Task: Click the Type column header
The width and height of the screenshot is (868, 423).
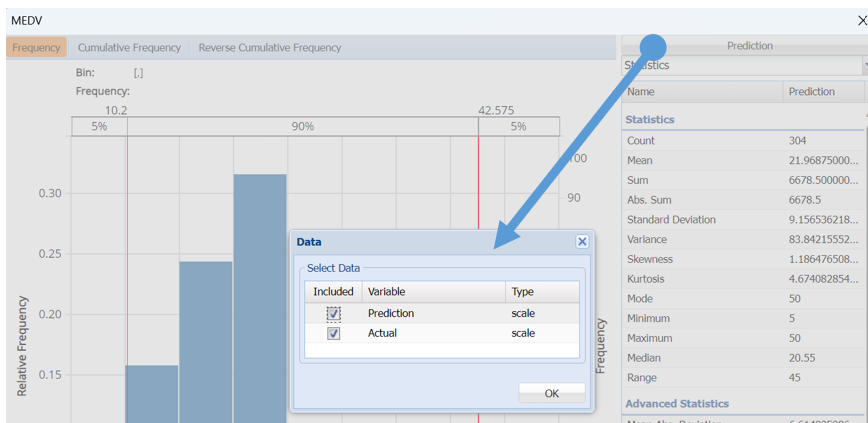Action: point(541,292)
